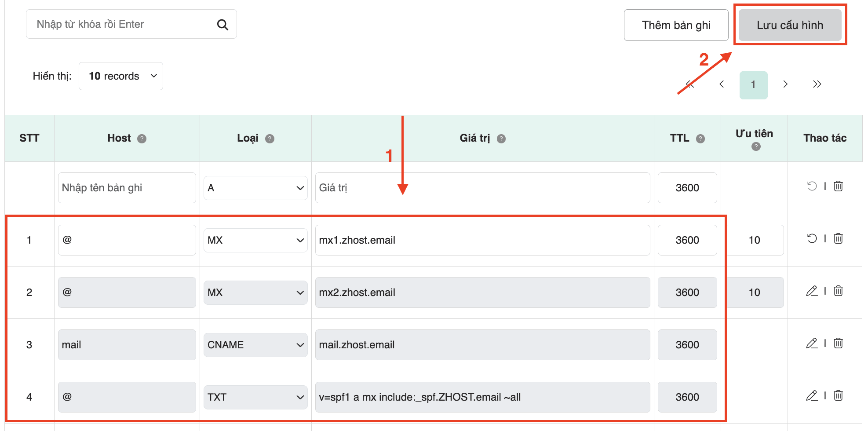
Task: Click the help icon beside Ưu tiên header
Action: coord(755,147)
